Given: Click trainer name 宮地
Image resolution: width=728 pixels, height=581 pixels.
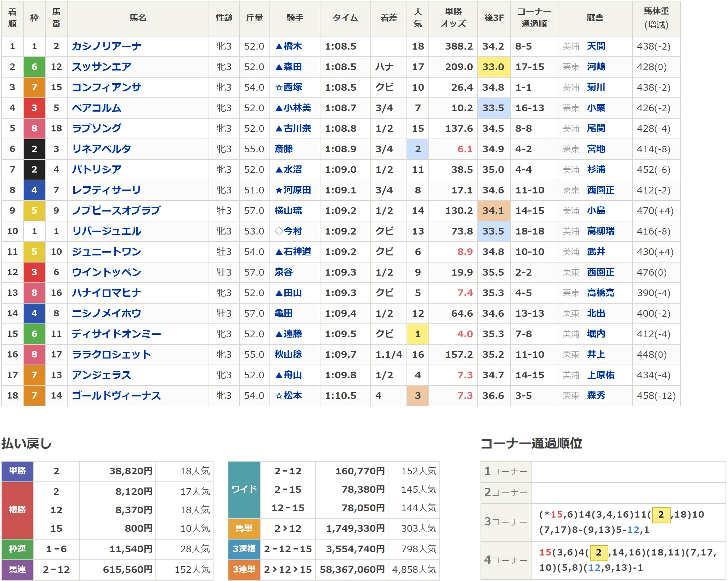Looking at the screenshot, I should 596,149.
